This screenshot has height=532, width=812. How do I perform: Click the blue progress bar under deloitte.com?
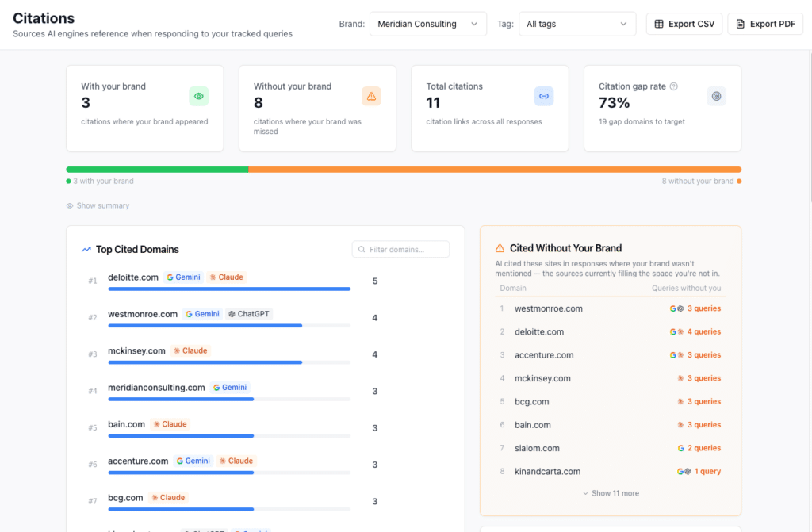[229, 289]
